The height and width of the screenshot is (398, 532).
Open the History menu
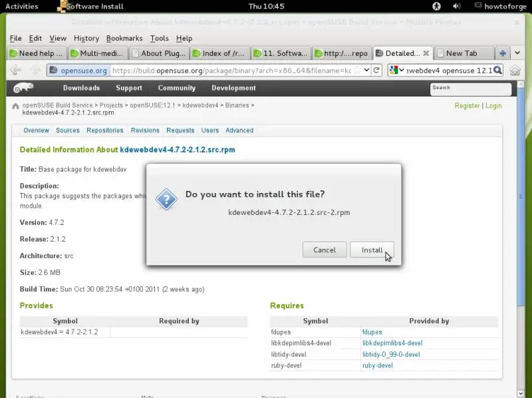(86, 39)
